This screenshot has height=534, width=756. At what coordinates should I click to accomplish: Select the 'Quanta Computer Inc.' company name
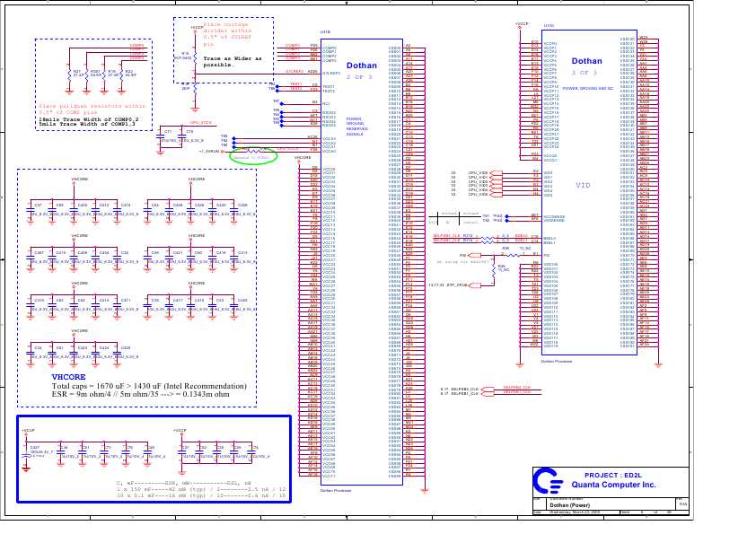pos(613,485)
